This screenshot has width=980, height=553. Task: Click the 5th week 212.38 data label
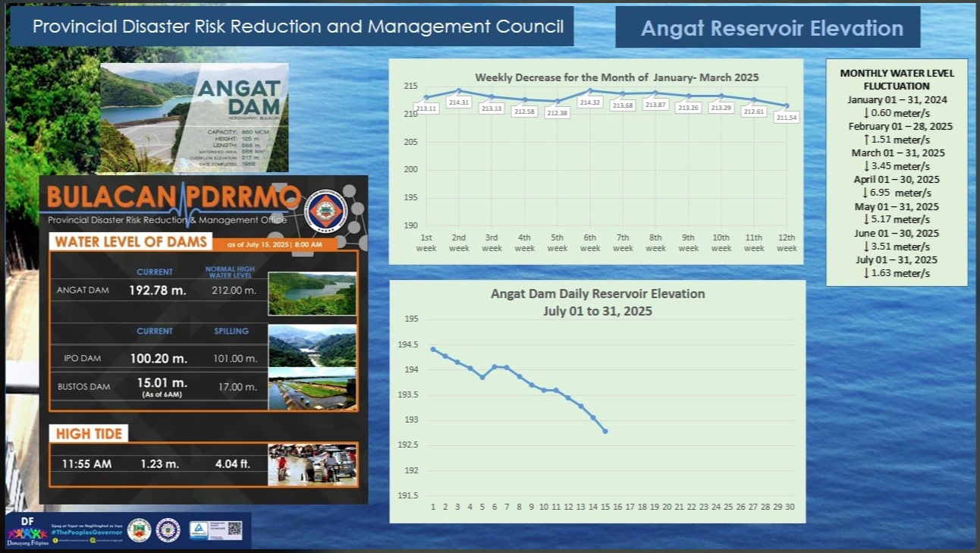coord(558,113)
